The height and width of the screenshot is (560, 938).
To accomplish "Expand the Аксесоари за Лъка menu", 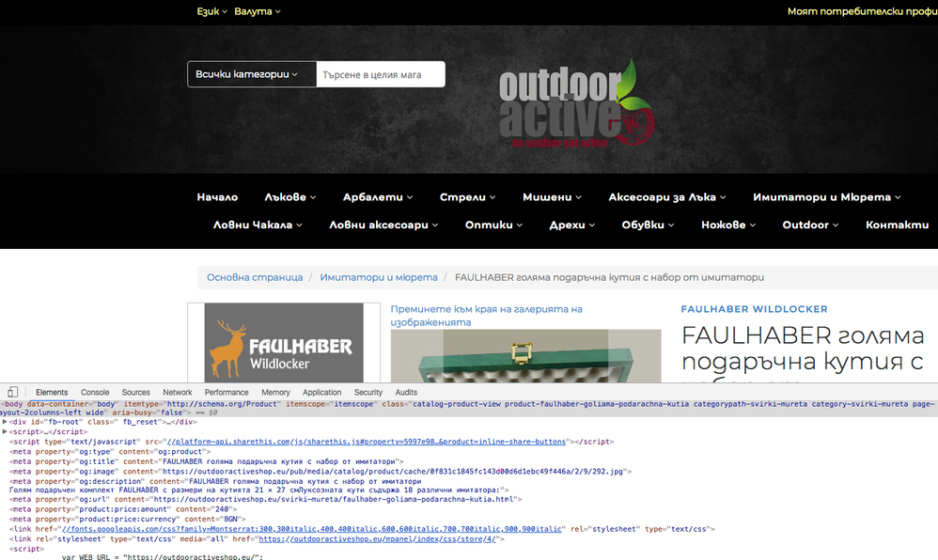I will 667,196.
